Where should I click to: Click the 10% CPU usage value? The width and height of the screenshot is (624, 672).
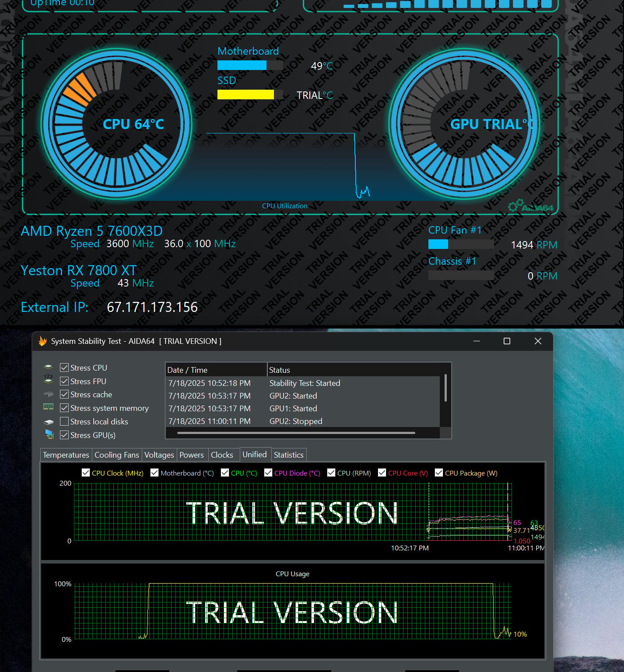[520, 634]
